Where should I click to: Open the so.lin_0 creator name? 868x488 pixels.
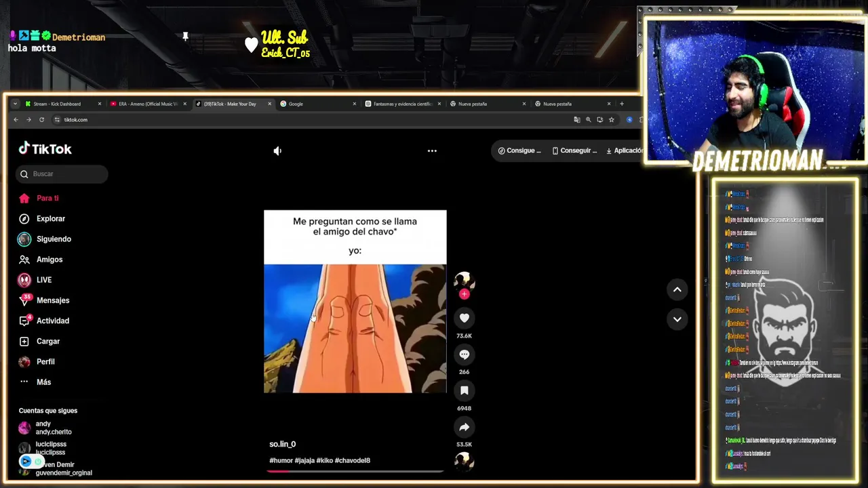[x=283, y=444]
